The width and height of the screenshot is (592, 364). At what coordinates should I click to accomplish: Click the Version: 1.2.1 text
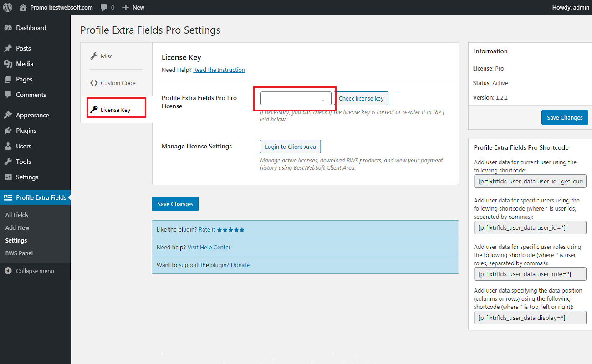[490, 97]
